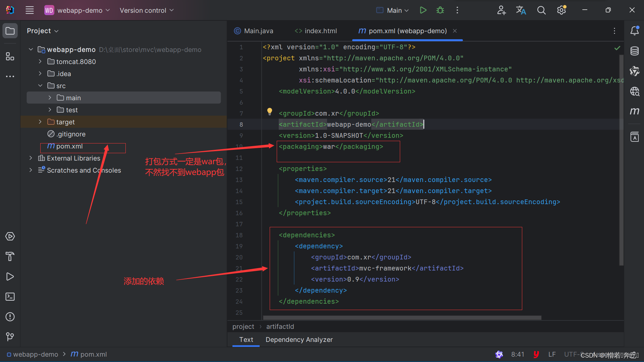Open the Build hammer tool window
644x362 pixels.
point(10,256)
